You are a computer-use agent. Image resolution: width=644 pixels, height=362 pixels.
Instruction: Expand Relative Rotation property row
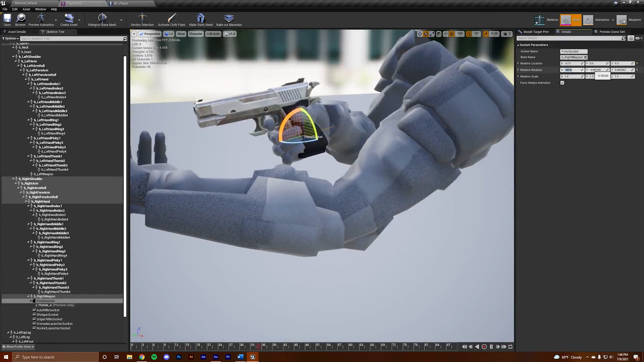518,70
